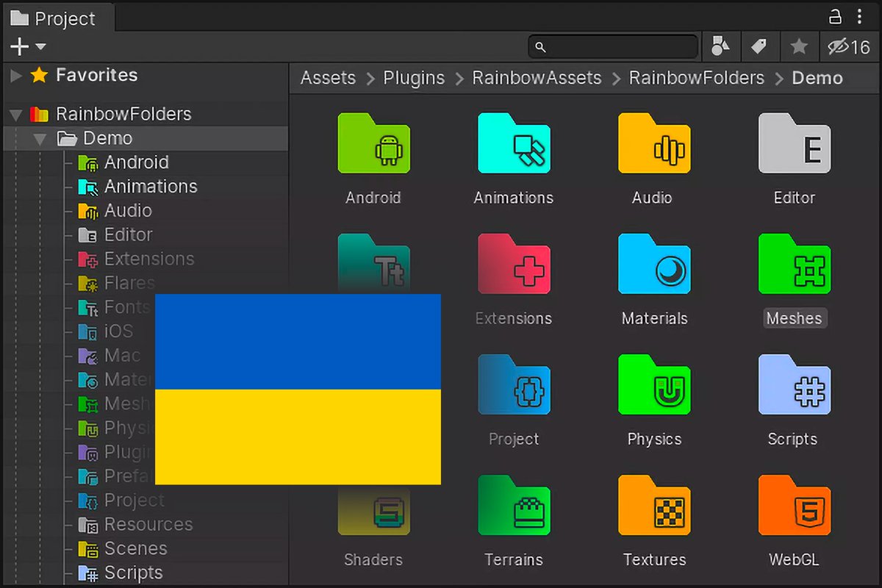Open the Shaders folder thumbnail in the grid

[373, 511]
